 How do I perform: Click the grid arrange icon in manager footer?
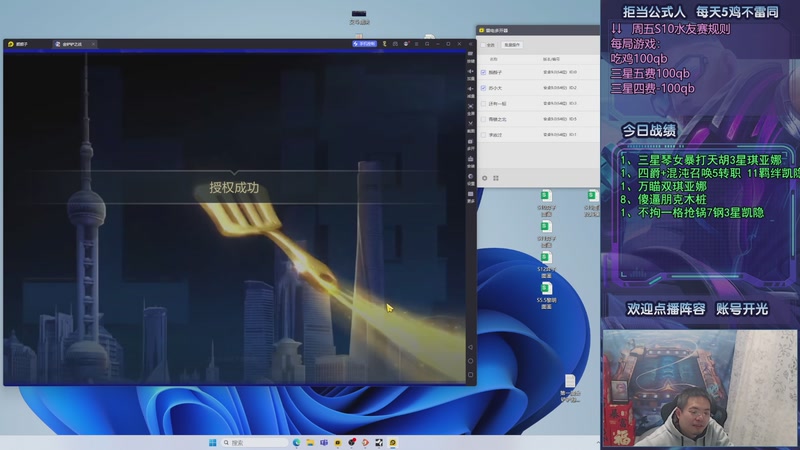coord(496,178)
